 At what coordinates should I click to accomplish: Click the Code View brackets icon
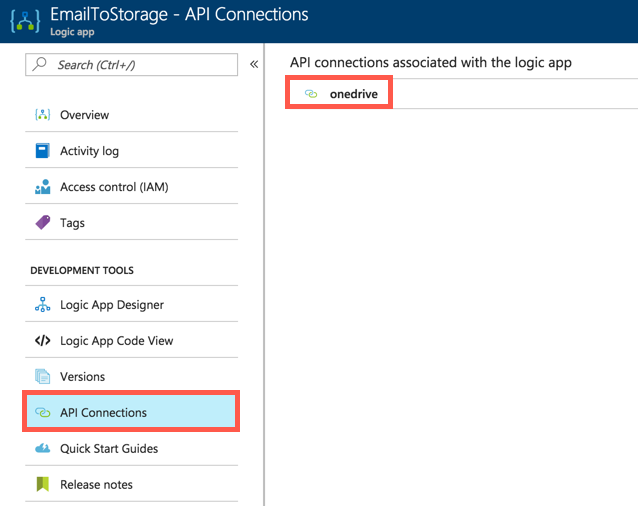[42, 341]
